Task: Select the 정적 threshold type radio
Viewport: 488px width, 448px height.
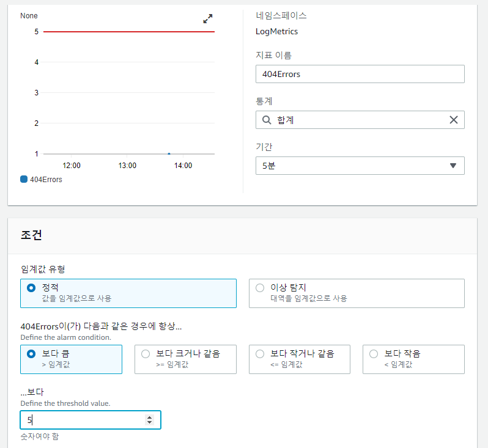Action: pos(31,288)
